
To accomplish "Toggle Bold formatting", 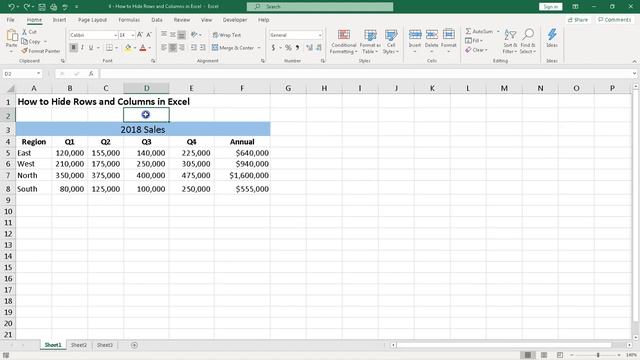I will point(73,48).
